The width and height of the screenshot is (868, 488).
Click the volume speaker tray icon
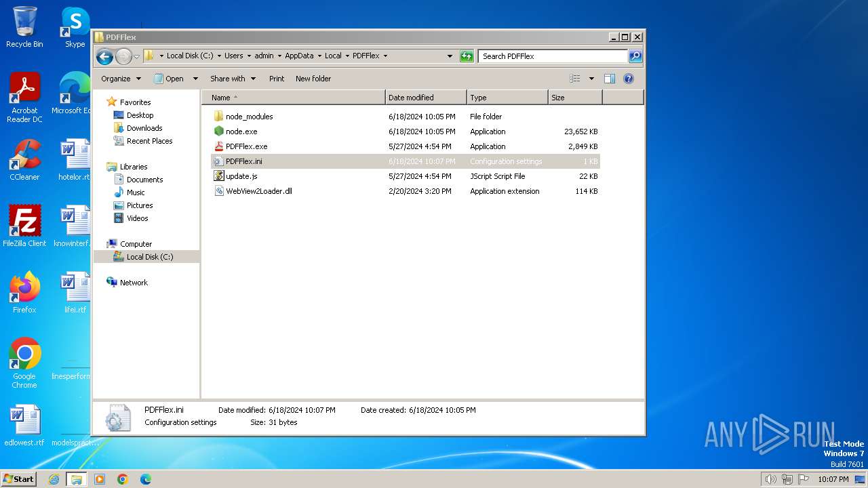770,479
